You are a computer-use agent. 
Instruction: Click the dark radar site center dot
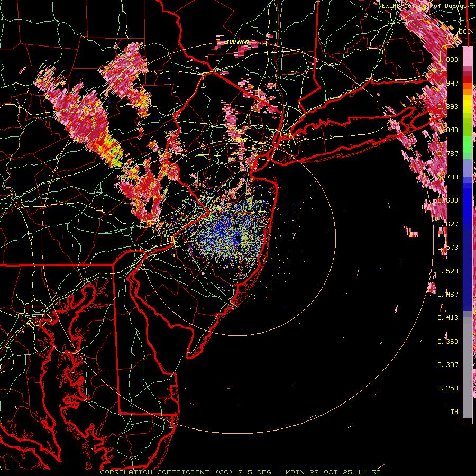[238, 239]
